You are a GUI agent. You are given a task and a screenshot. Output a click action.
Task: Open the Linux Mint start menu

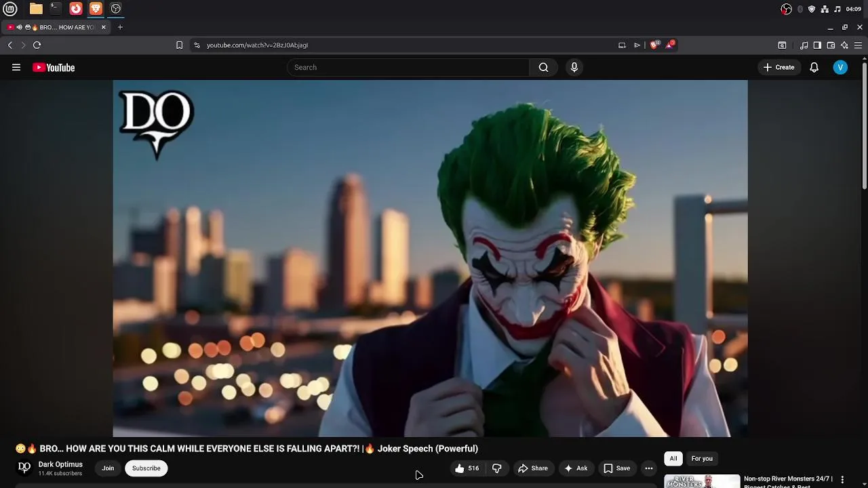click(9, 9)
